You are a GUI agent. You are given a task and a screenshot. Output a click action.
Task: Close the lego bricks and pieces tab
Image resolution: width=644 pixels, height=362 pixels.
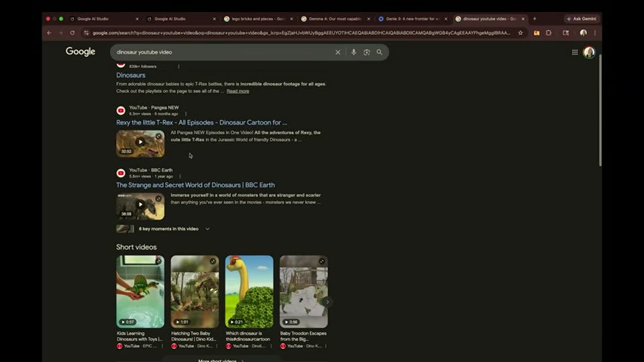[292, 19]
